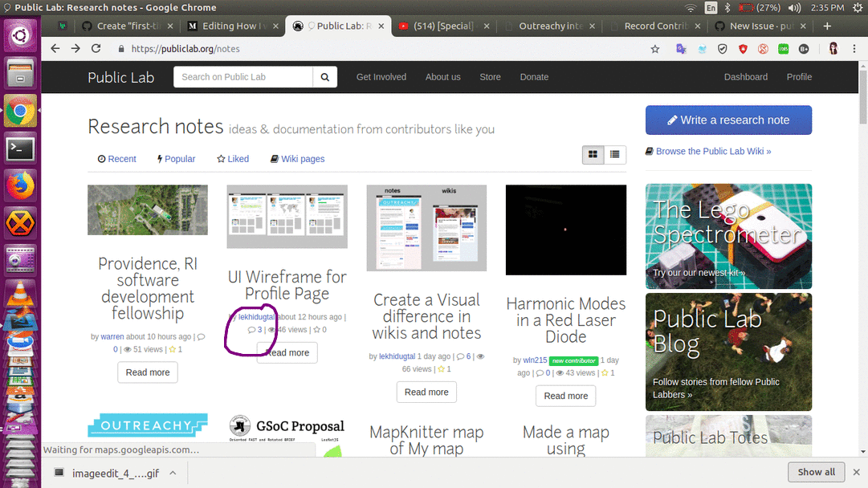Screen dimensions: 868x488
Task: Close the Editing How I tab
Action: 275,26
